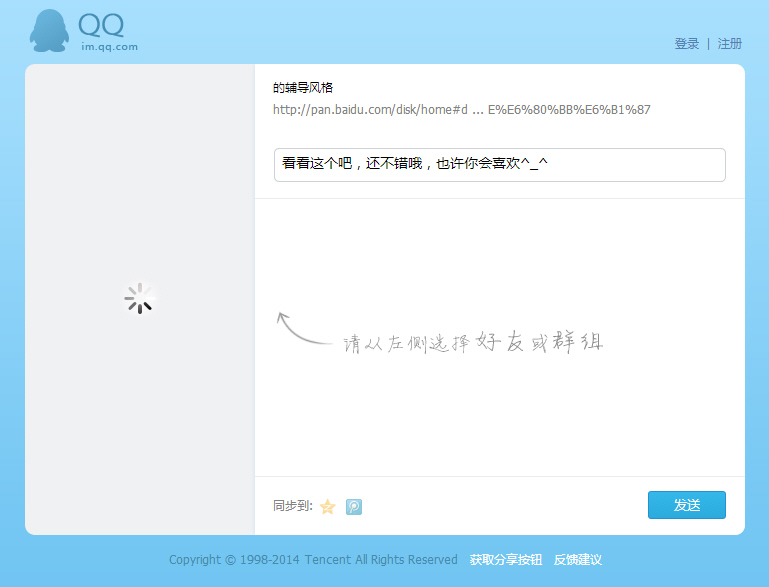Open the 登录 login link
The width and height of the screenshot is (769, 587).
687,44
